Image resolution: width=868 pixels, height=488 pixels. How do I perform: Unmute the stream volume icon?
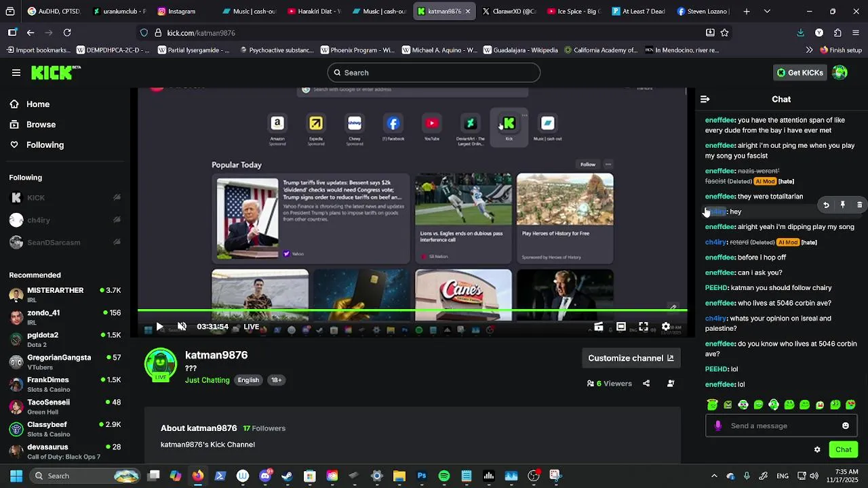point(182,327)
